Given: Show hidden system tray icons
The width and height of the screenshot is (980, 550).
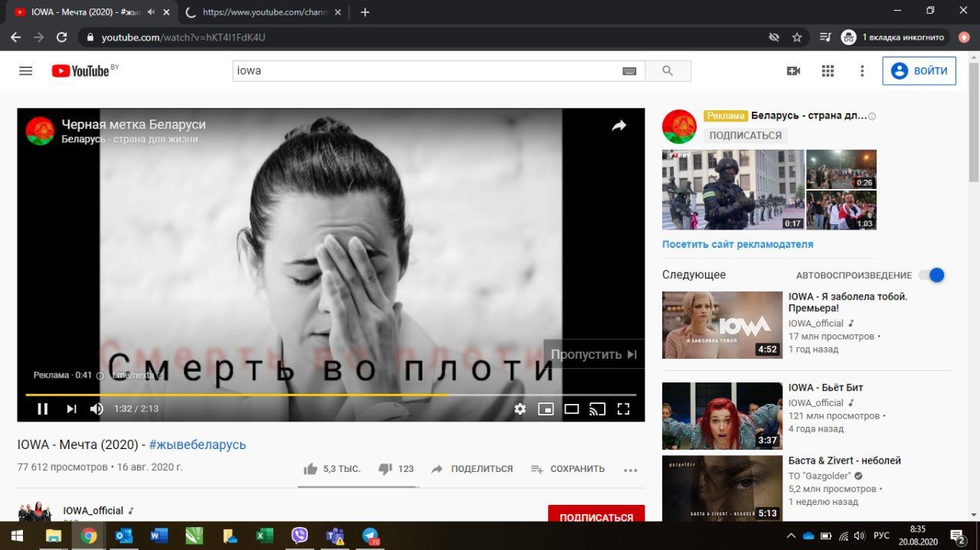Looking at the screenshot, I should [x=792, y=535].
